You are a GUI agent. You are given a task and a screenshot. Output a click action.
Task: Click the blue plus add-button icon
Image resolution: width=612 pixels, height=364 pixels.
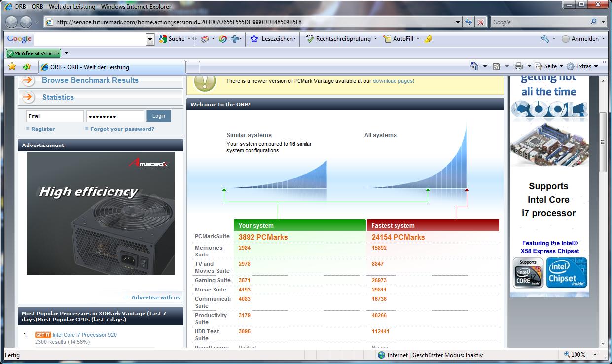[x=235, y=39]
